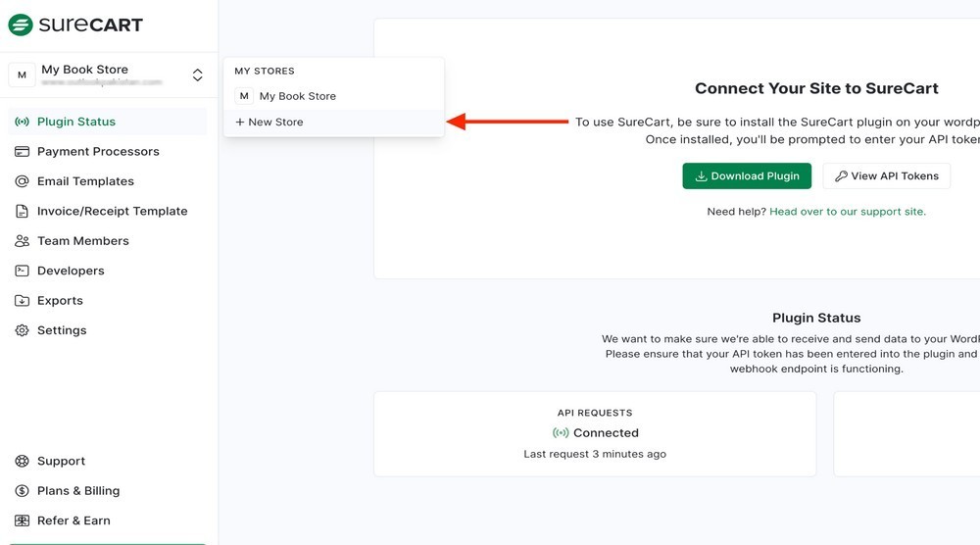Open Exports page
Image resolution: width=980 pixels, height=545 pixels.
pos(60,301)
